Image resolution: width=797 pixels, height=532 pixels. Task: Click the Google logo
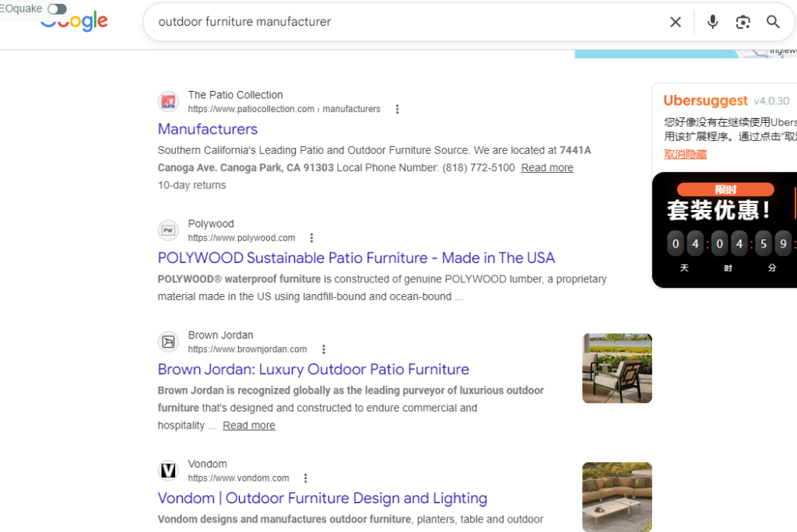click(74, 21)
